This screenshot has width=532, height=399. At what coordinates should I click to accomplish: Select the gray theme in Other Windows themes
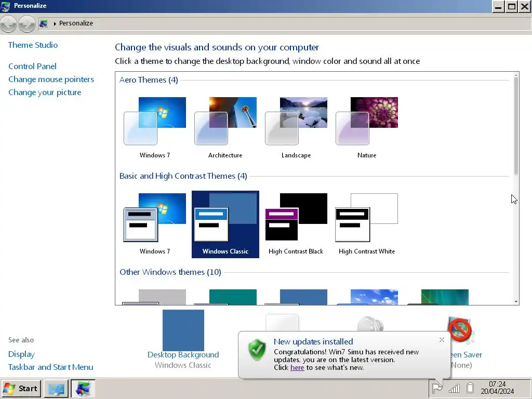155,297
